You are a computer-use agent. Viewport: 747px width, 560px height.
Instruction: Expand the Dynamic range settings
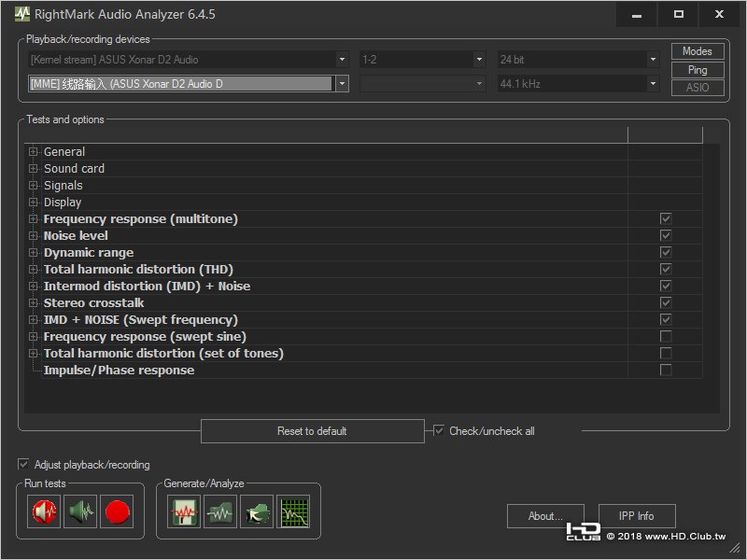tap(33, 252)
